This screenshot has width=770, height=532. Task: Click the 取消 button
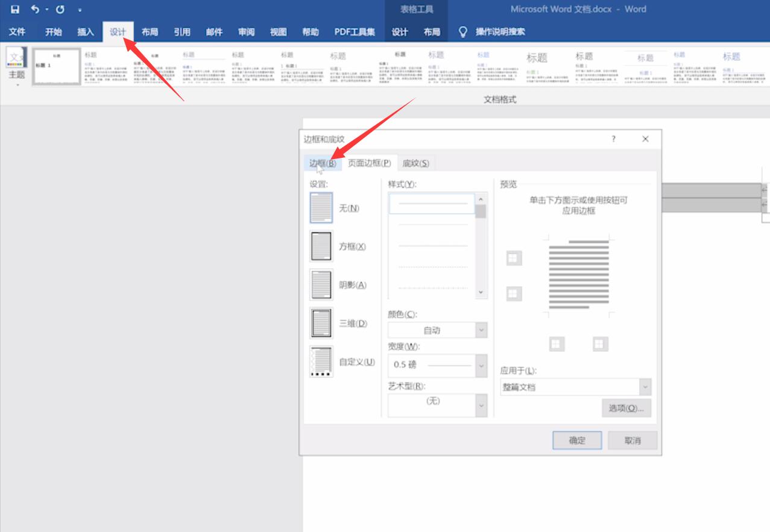coord(633,440)
